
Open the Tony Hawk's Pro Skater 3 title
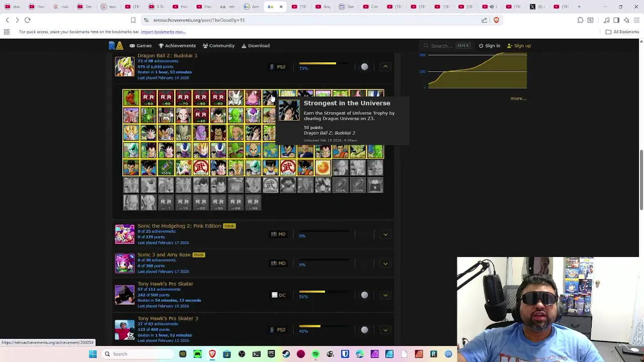168,318
